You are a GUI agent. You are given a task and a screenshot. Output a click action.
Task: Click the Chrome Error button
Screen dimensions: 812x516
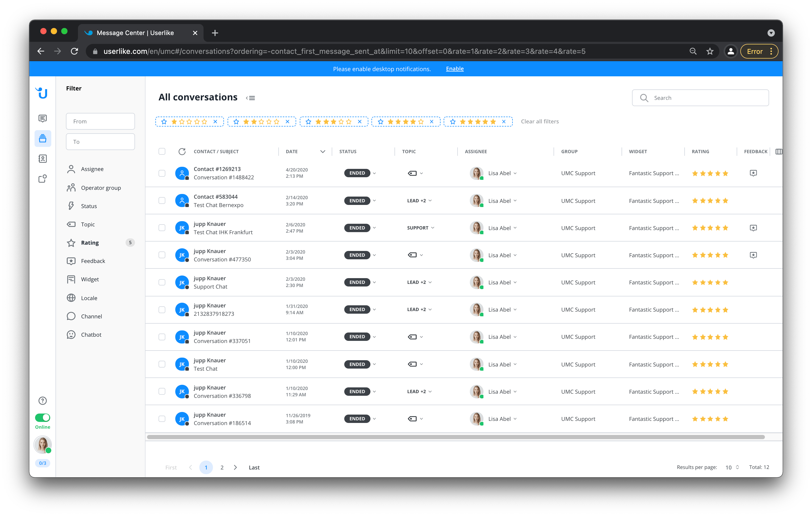pyautogui.click(x=759, y=51)
